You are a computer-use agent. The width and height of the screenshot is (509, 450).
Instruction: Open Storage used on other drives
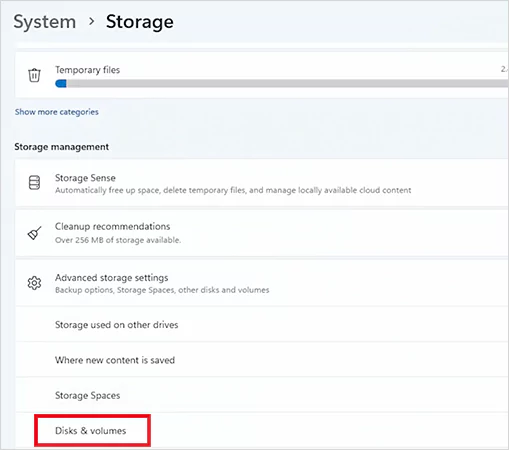point(262,324)
